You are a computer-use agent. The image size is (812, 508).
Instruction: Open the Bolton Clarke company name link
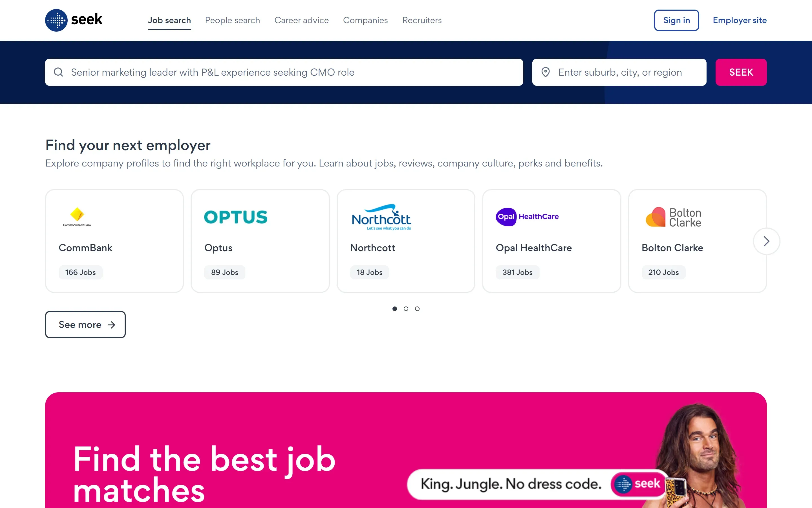[x=672, y=248]
